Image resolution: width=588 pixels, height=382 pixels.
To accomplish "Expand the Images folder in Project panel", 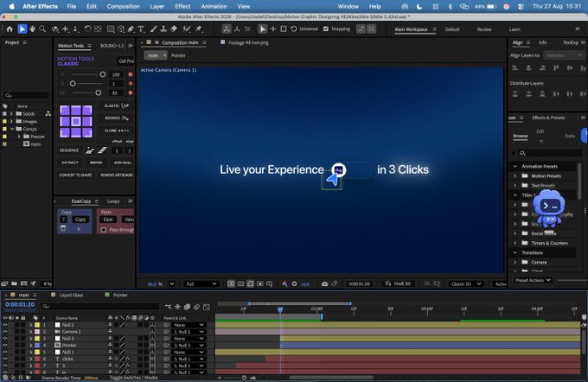I will (11, 122).
